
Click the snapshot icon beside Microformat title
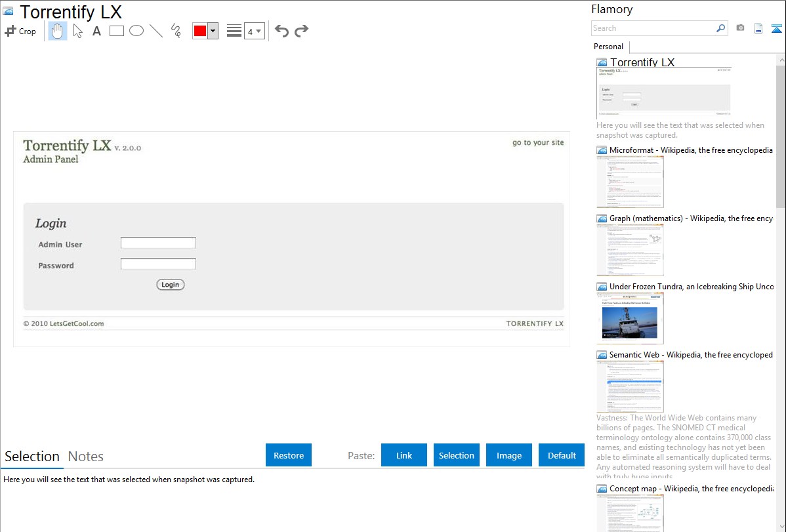(602, 150)
